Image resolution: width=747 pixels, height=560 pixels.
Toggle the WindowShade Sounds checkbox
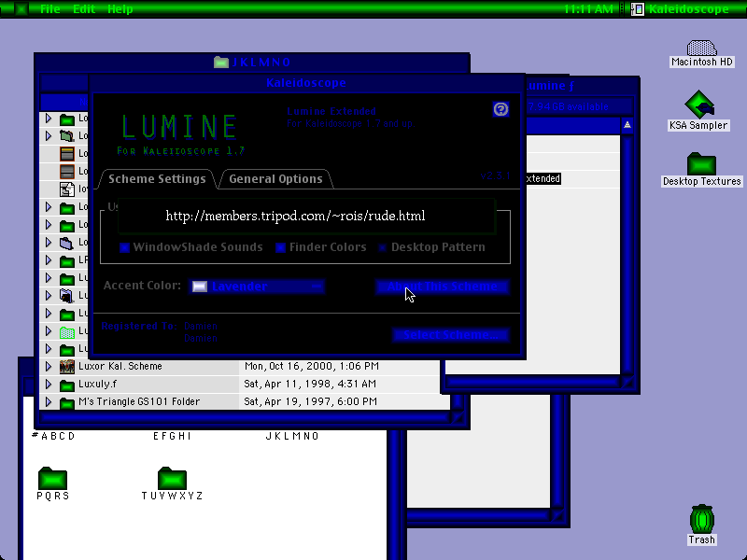click(x=124, y=247)
